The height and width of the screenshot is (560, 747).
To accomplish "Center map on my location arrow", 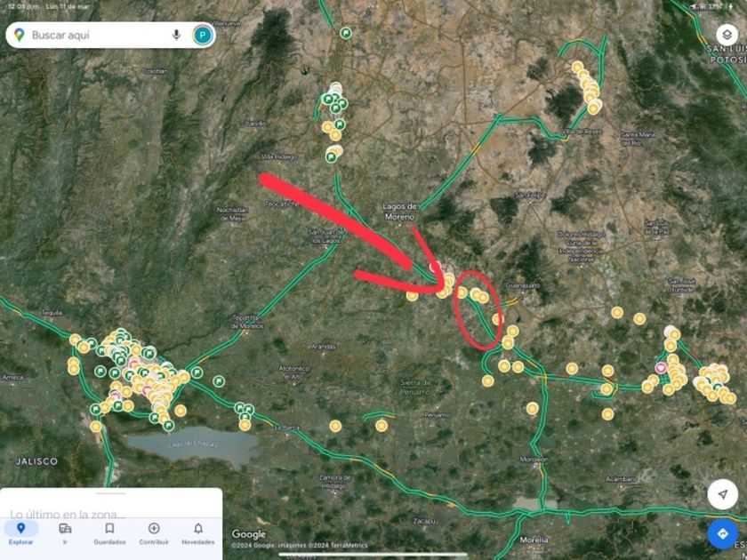I will [723, 494].
